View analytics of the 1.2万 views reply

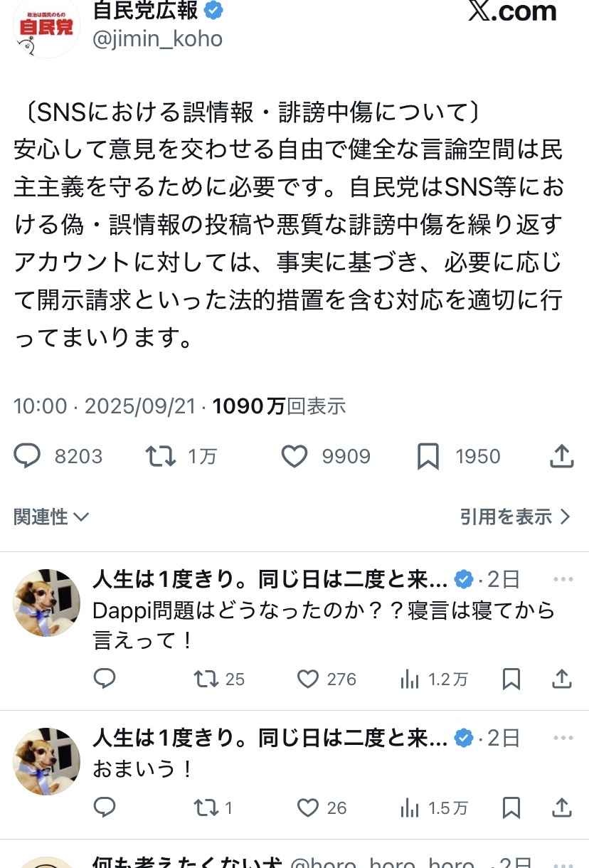(410, 679)
